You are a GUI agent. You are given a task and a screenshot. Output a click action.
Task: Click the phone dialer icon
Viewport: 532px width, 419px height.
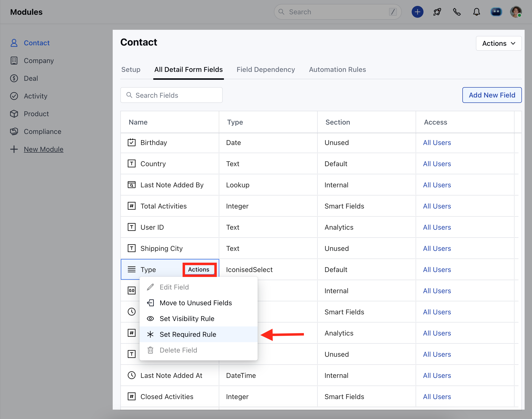coord(457,12)
